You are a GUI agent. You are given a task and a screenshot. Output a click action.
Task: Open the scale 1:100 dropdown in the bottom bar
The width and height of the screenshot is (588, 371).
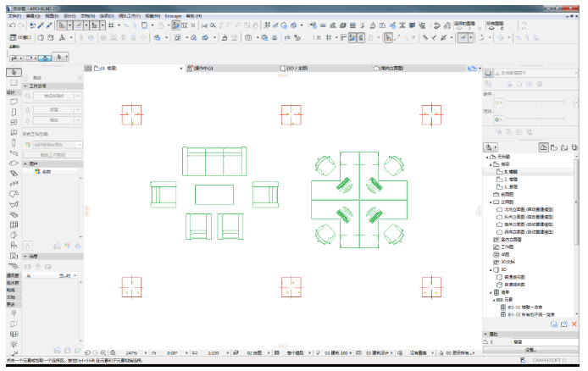click(227, 353)
